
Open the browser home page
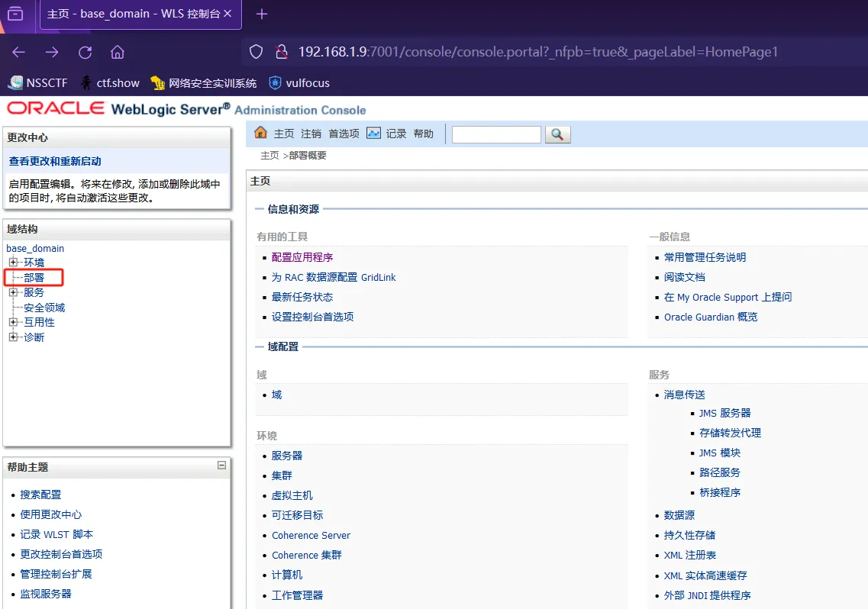118,52
